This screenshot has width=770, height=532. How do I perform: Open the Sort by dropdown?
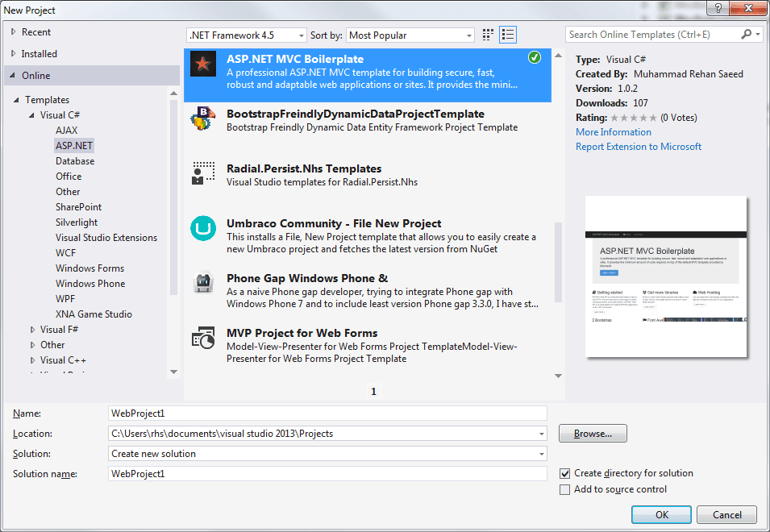click(467, 34)
